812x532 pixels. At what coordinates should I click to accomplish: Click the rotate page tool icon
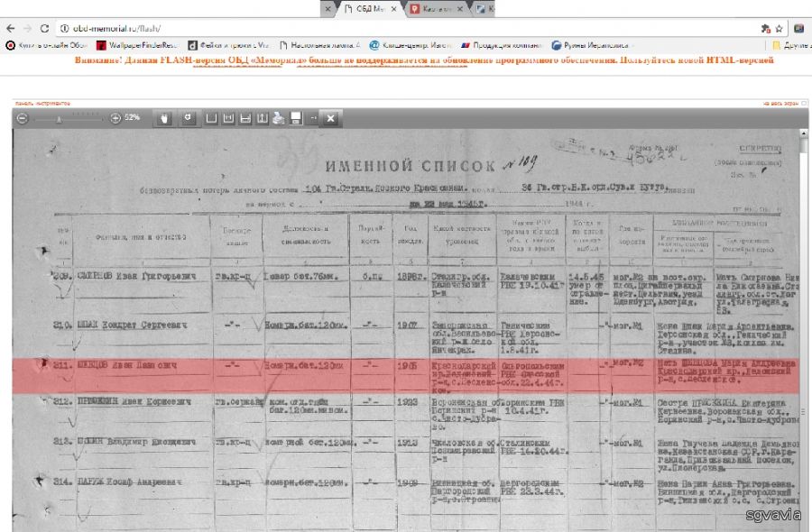pos(188,118)
